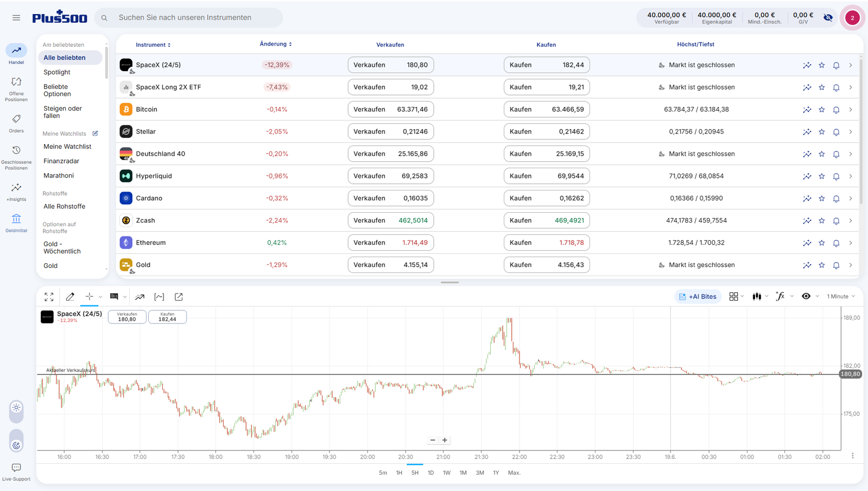Open chart options three-dot menu
Image resolution: width=868 pixels, height=491 pixels.
852,456
